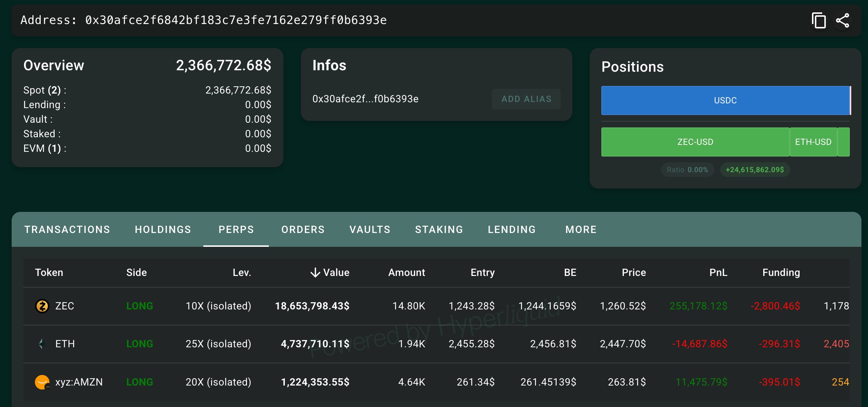Viewport: 868px width, 407px height.
Task: Click the ETH value 4,737,710.11$
Action: (x=315, y=344)
